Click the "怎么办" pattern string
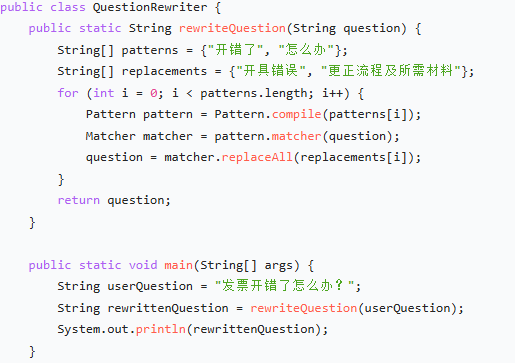The height and width of the screenshot is (363, 515). pos(306,50)
